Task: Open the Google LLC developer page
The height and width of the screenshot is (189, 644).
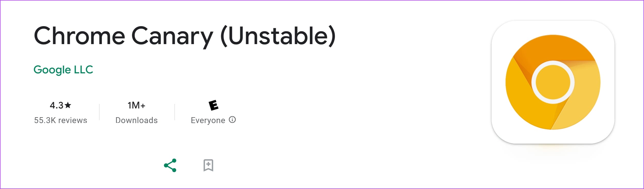Action: (63, 70)
